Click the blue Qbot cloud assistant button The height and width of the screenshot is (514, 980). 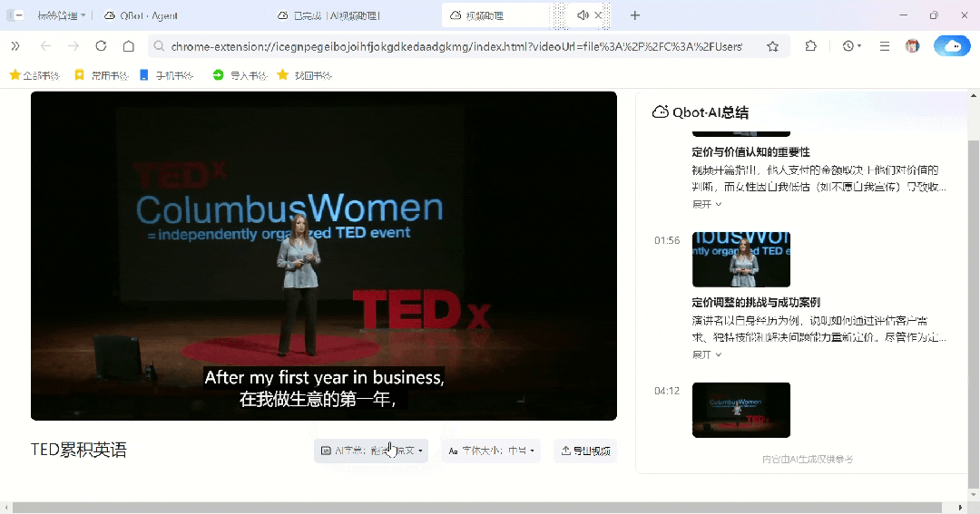pos(952,46)
